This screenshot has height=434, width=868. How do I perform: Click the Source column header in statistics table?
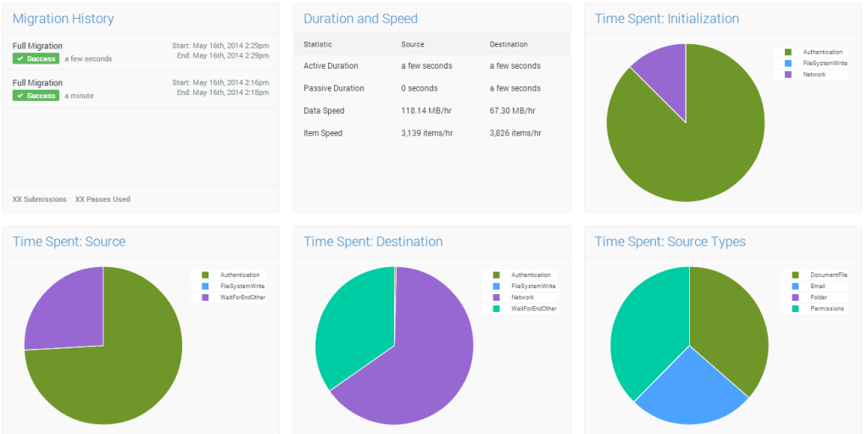[413, 44]
